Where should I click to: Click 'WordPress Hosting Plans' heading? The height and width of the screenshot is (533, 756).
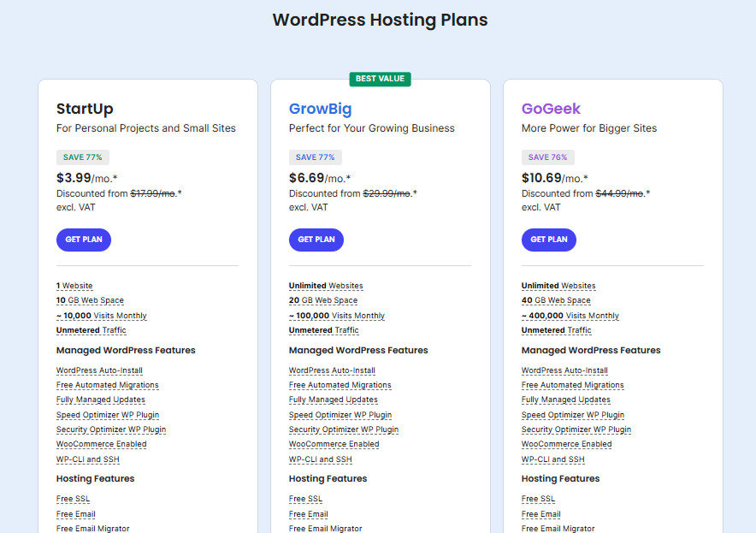(x=380, y=20)
